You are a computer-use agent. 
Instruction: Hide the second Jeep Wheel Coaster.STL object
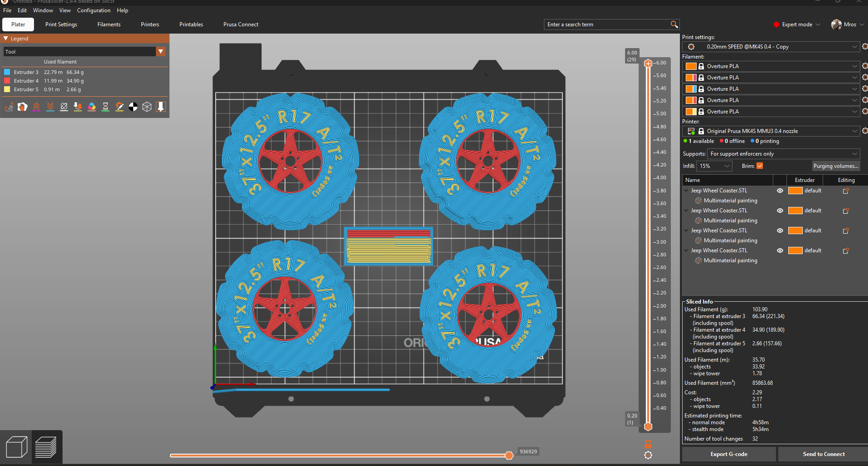[780, 211]
